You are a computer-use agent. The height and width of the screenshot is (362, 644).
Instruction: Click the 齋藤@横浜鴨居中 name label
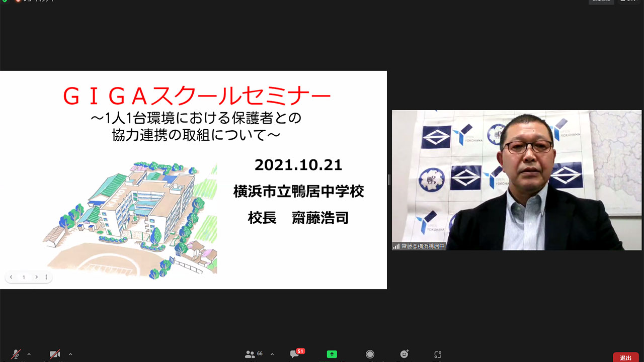pyautogui.click(x=423, y=246)
